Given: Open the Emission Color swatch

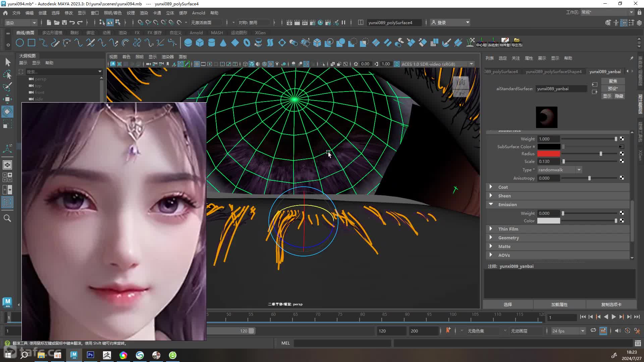Looking at the screenshot, I should point(549,221).
